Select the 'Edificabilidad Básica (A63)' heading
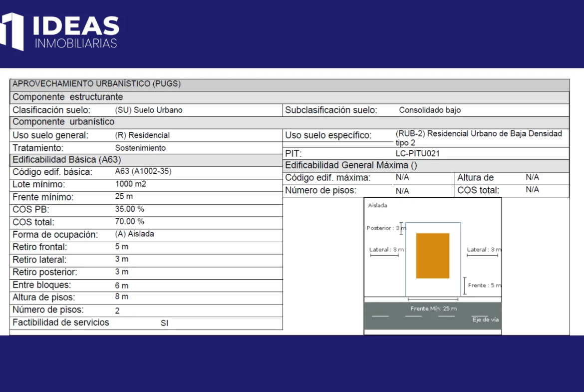 (67, 159)
